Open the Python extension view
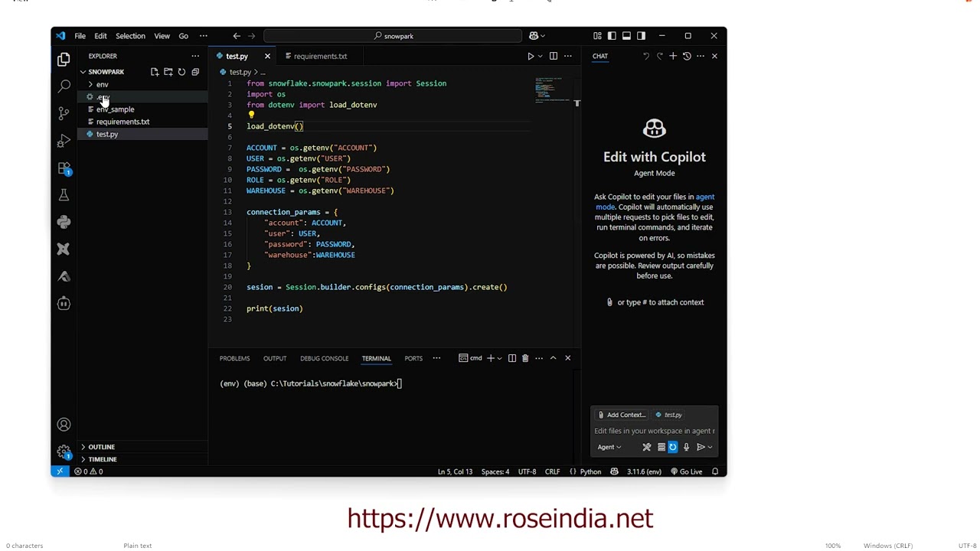Screen dimensions: 980x551 [64, 222]
